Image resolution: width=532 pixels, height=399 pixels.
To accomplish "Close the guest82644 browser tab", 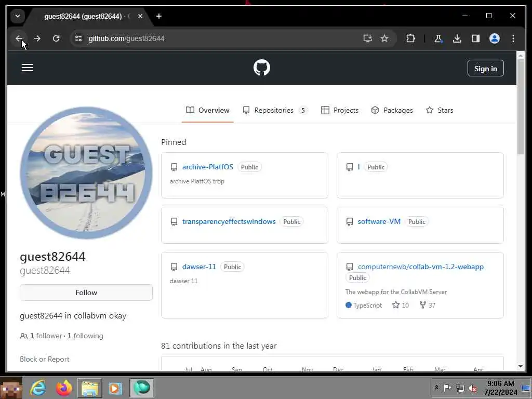I will click(140, 16).
